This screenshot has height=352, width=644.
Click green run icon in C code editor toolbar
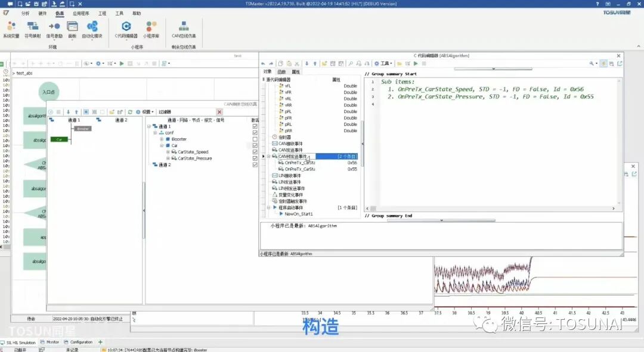(x=416, y=64)
